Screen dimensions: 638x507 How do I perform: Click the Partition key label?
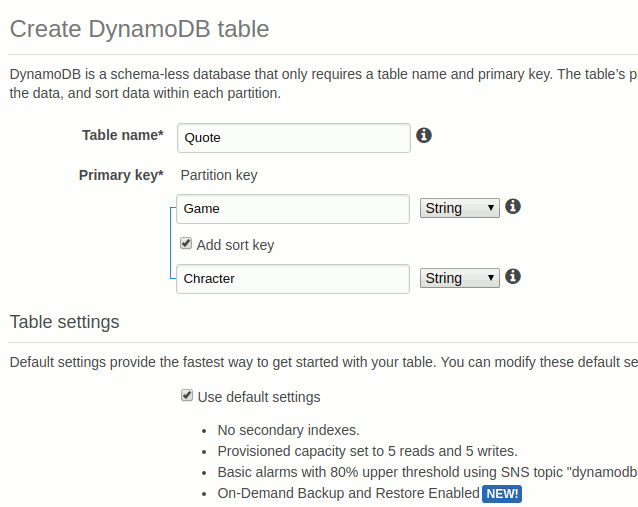pyautogui.click(x=219, y=175)
